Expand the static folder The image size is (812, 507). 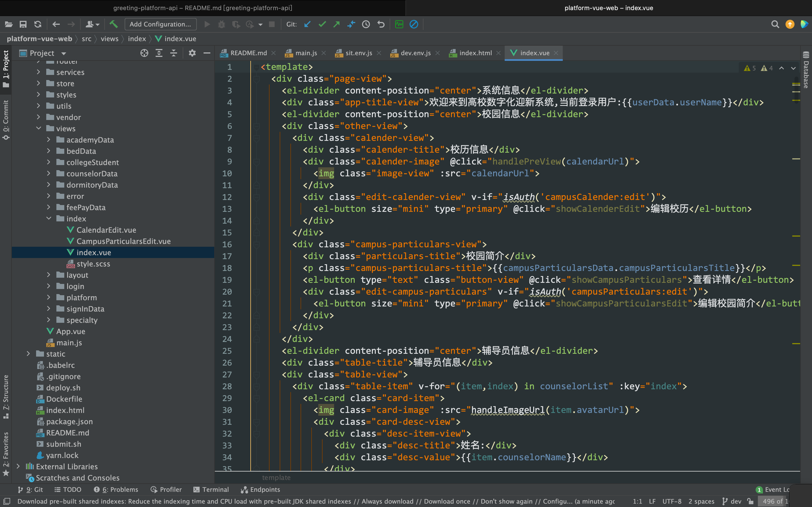coord(28,353)
